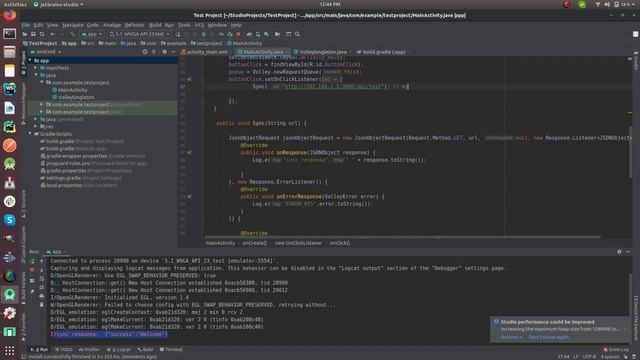Minimize the Run panel with hide icon

(x=628, y=252)
